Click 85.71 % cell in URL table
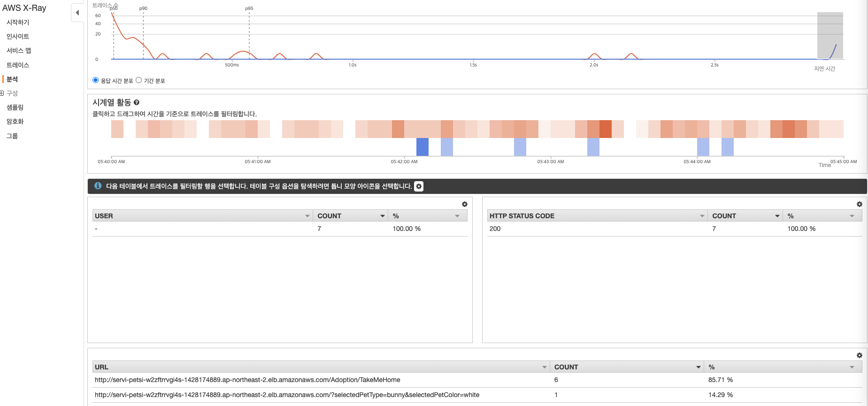The width and height of the screenshot is (868, 406). click(721, 380)
